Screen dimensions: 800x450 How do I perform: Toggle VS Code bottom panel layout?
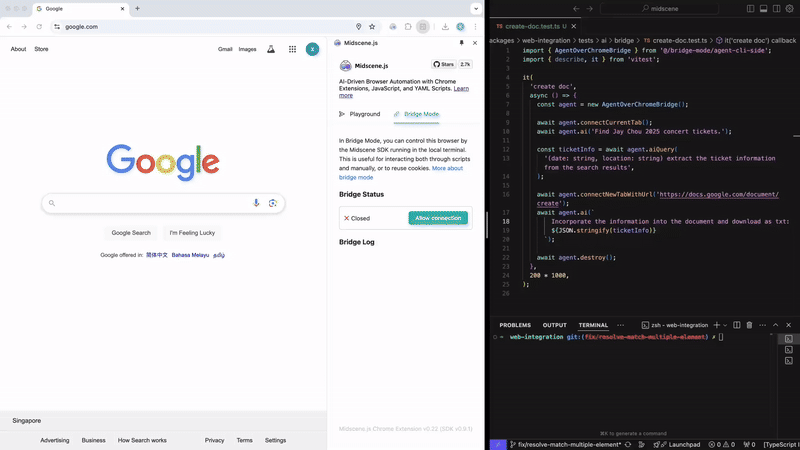pos(764,9)
